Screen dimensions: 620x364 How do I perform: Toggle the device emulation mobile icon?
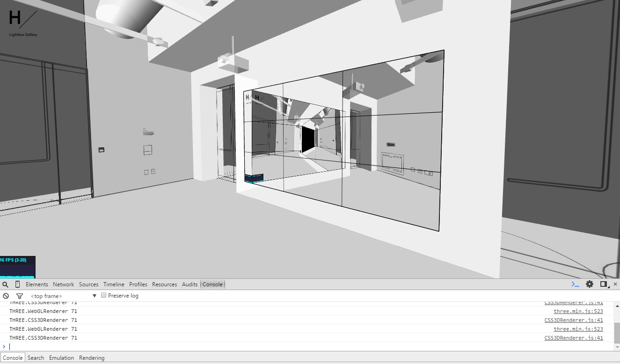coord(17,284)
